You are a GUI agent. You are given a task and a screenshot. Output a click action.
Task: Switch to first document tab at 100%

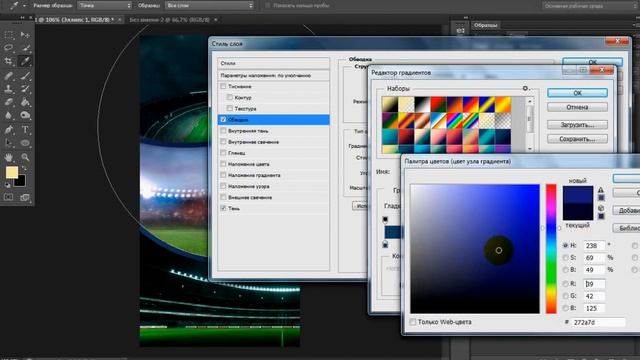pyautogui.click(x=74, y=20)
